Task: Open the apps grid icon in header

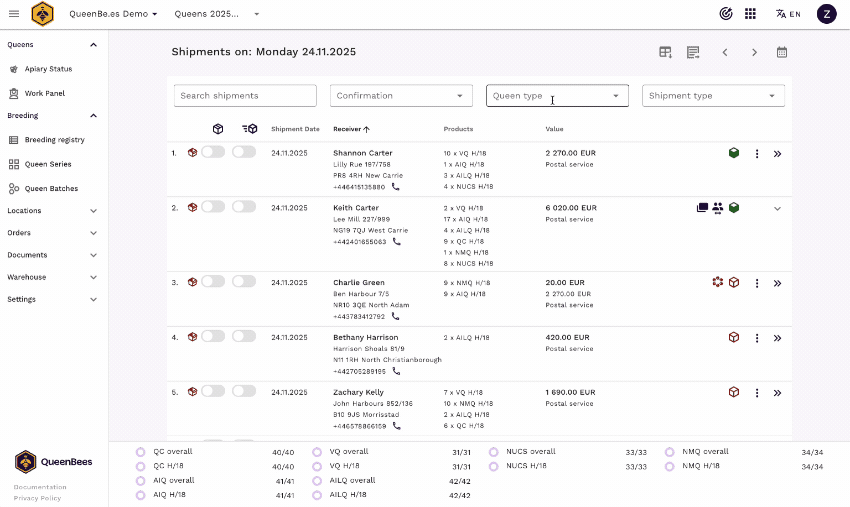Action: (751, 14)
